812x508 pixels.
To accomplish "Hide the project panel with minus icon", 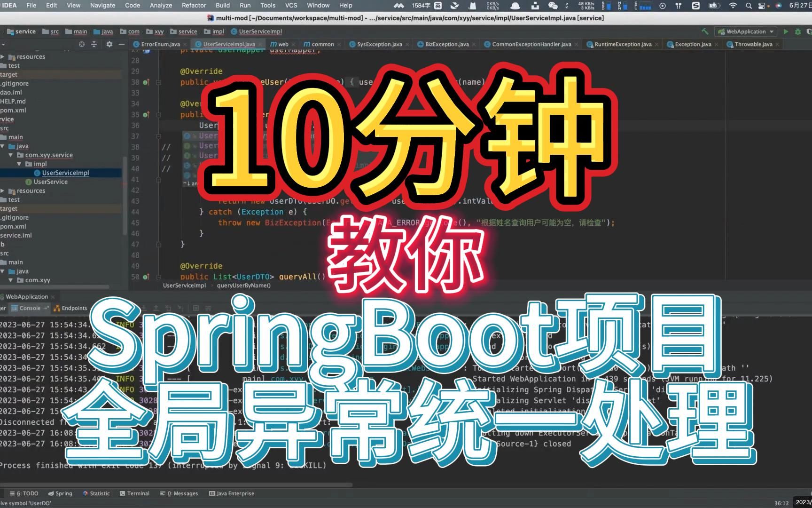I will (x=122, y=44).
